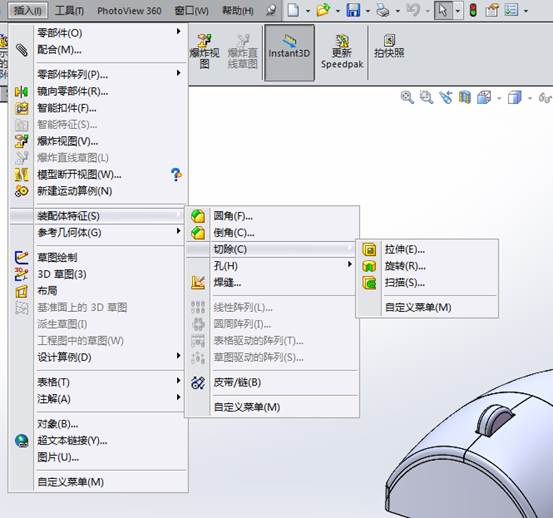Click the View Orientation icon
Viewport: 553px width, 518px height.
[x=484, y=97]
